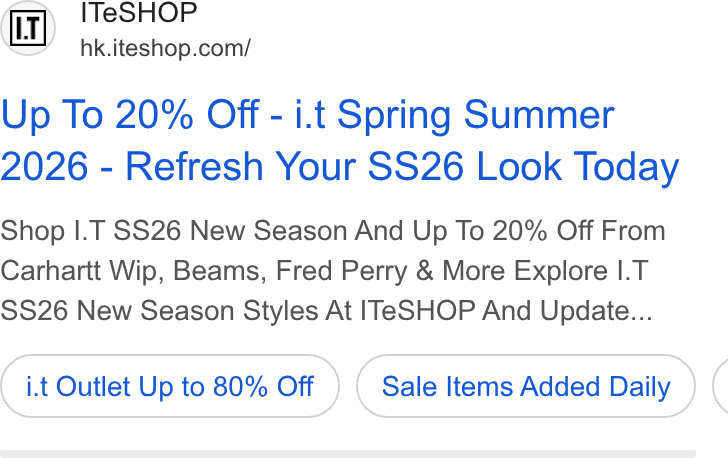Click the partially visible chip at right edge
The height and width of the screenshot is (458, 728).
coord(721,386)
